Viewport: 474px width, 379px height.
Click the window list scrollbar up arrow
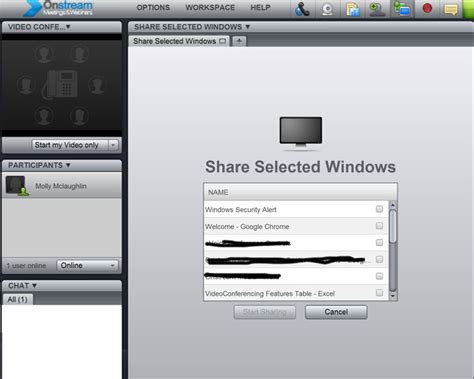pyautogui.click(x=393, y=205)
